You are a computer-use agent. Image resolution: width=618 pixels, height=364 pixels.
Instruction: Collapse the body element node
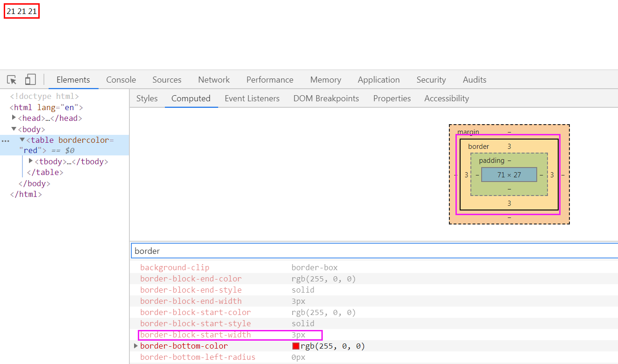click(14, 129)
